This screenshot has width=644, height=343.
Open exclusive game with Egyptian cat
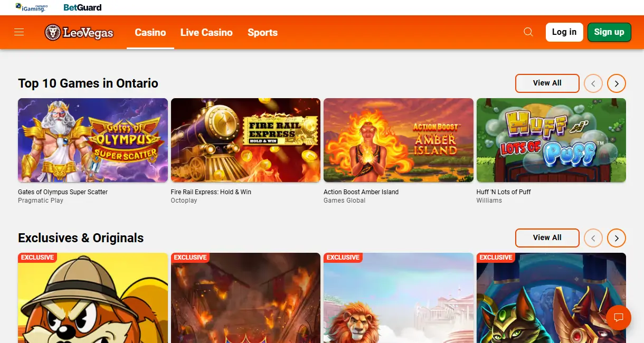[551, 298]
